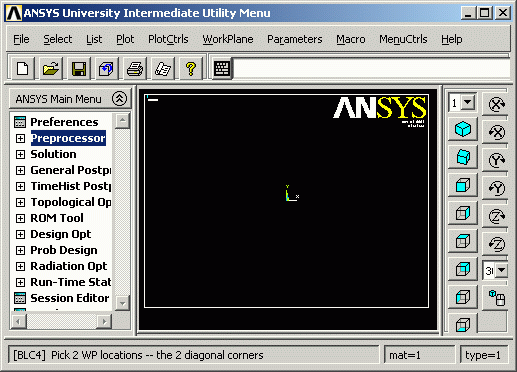This screenshot has width=517, height=372.
Task: Click the Pan-Zoom-Rotate toolbar icon
Action: [107, 69]
